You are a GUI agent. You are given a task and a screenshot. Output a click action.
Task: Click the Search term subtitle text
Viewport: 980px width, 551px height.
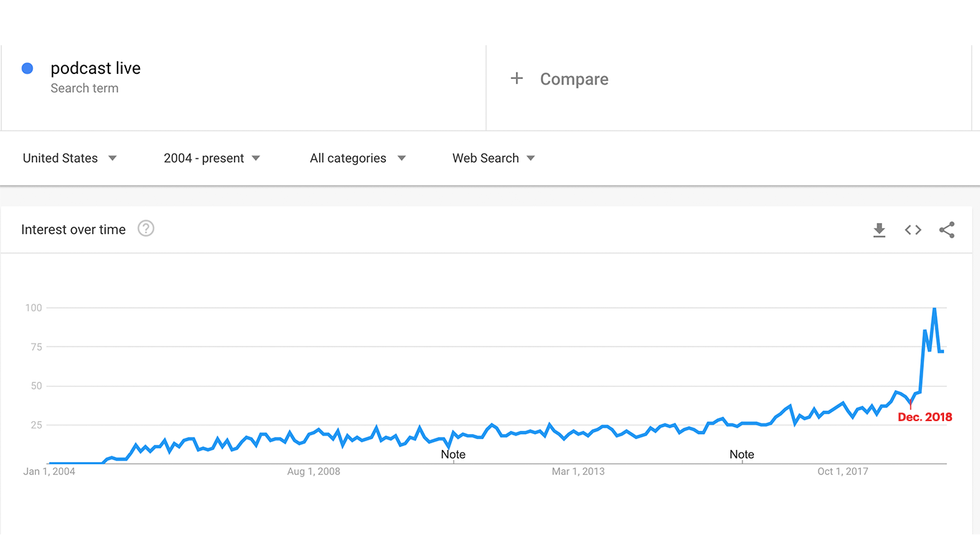(85, 88)
